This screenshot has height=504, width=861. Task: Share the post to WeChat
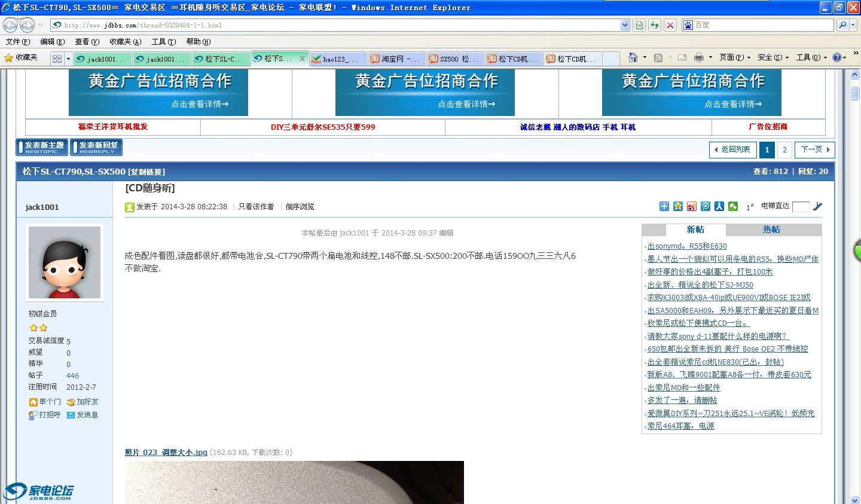pyautogui.click(x=733, y=206)
